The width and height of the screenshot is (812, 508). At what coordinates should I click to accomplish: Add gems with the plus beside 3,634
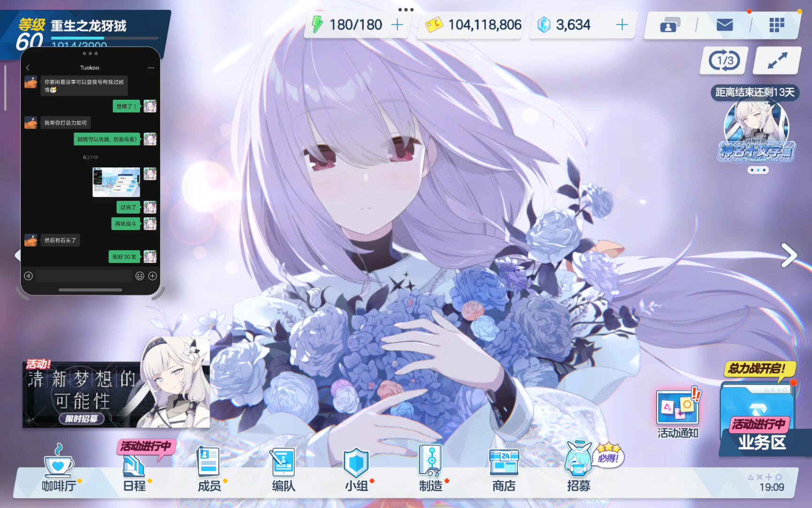point(622,24)
